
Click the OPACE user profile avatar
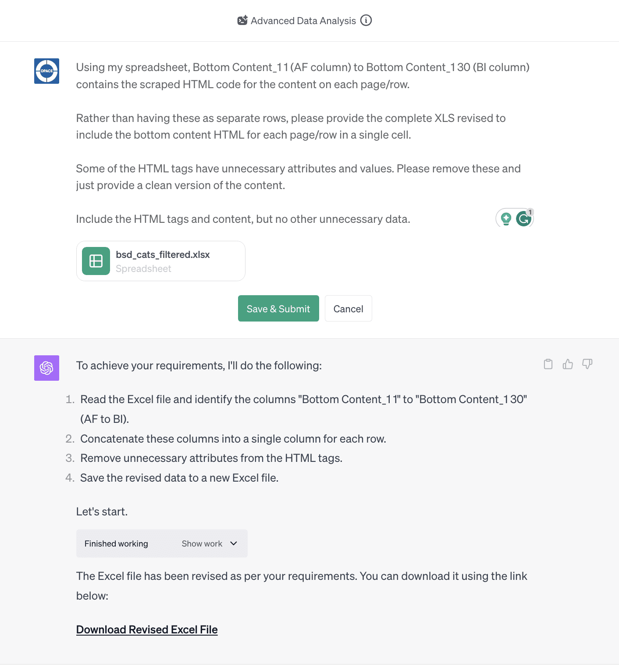[46, 71]
